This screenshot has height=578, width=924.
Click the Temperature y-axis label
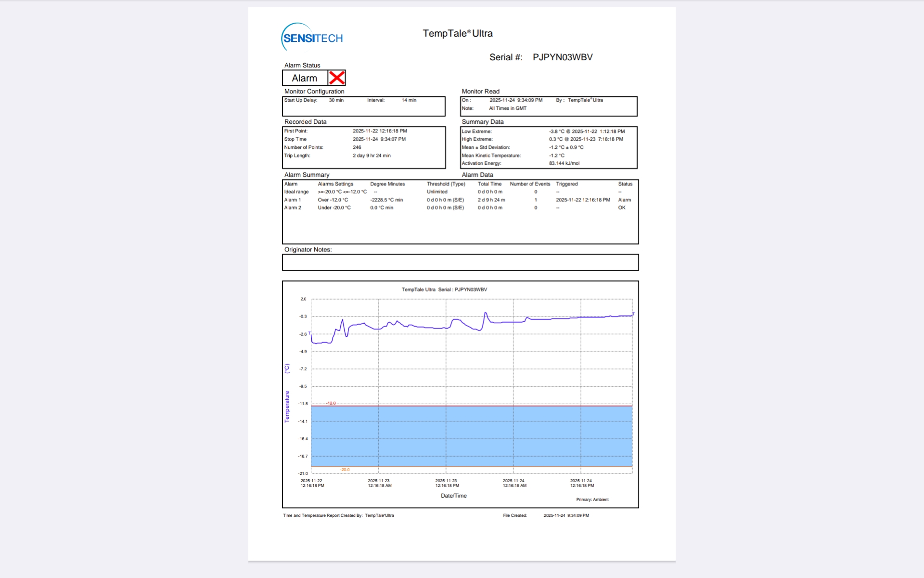pyautogui.click(x=287, y=406)
